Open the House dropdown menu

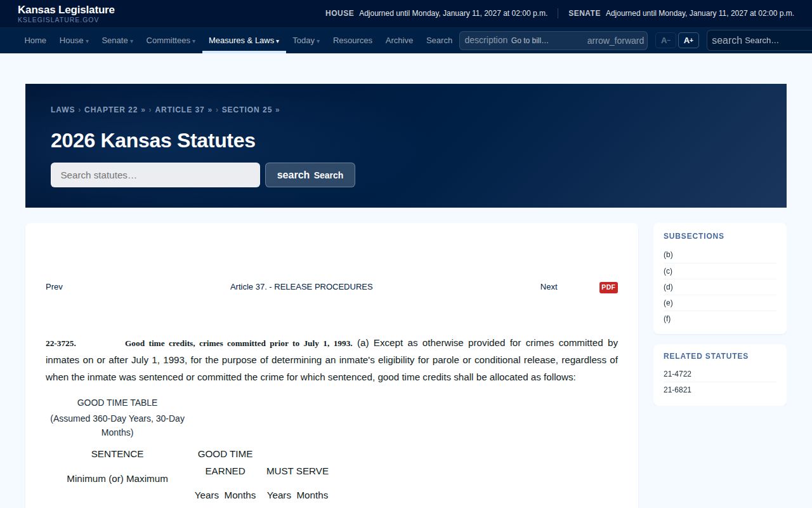(x=74, y=40)
